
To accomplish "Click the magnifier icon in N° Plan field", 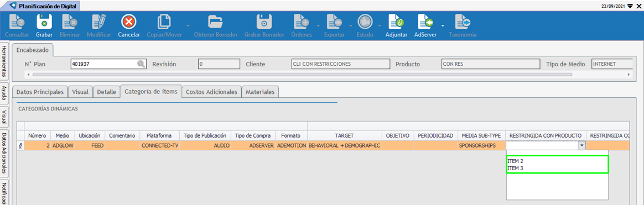I will click(x=141, y=64).
